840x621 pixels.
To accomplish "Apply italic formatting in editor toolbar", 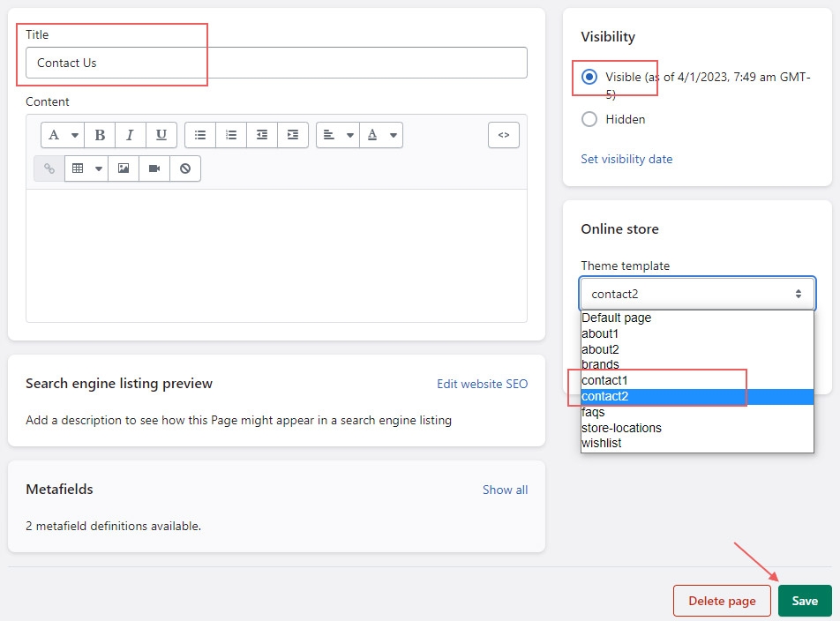I will pos(130,135).
